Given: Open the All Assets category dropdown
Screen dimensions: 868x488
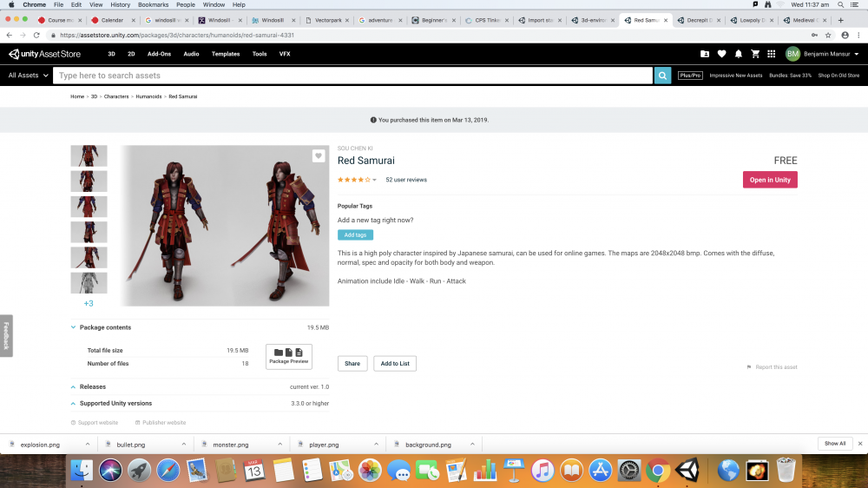Looking at the screenshot, I should tap(28, 76).
